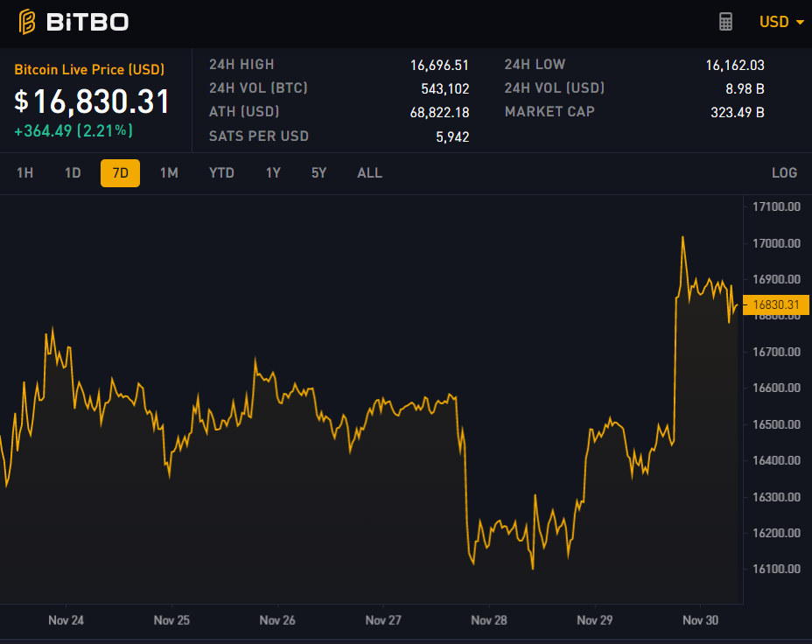The width and height of the screenshot is (812, 644).
Task: Switch chart to YTD range
Action: pyautogui.click(x=221, y=173)
